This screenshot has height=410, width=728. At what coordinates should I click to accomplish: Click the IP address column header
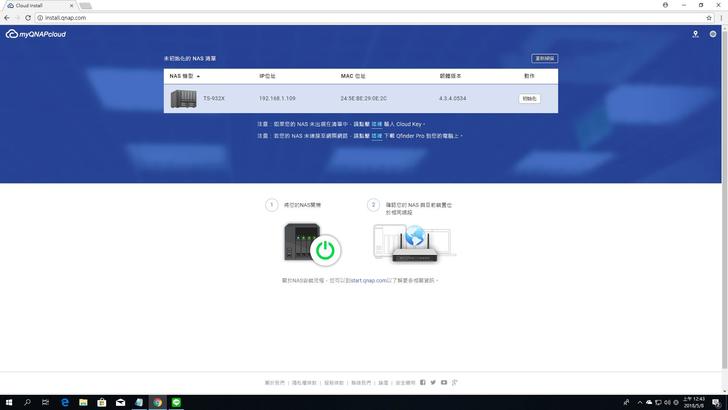click(x=267, y=76)
